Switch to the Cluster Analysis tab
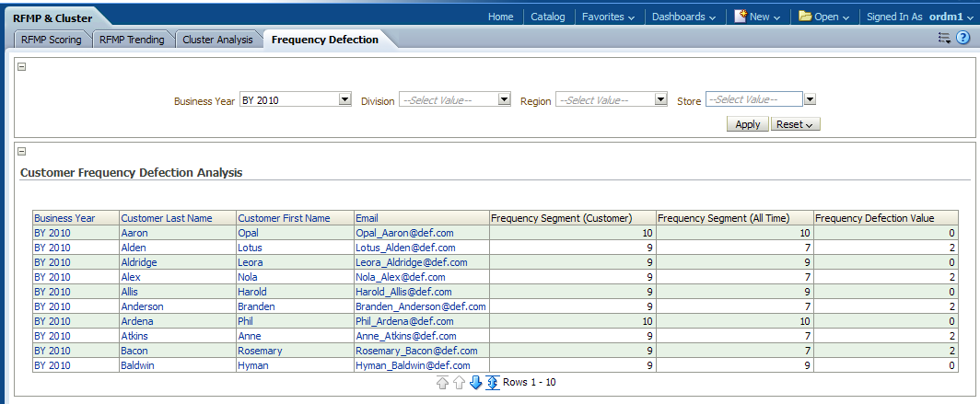 click(x=217, y=40)
